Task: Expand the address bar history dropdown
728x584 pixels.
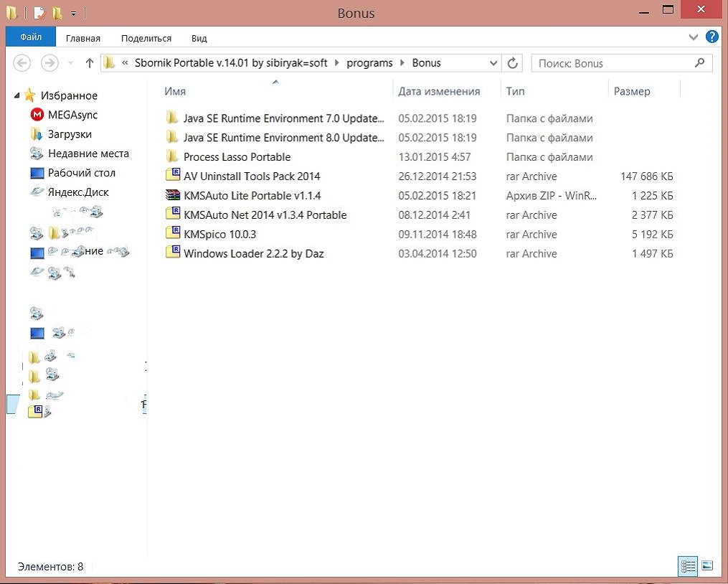Action: pyautogui.click(x=493, y=63)
